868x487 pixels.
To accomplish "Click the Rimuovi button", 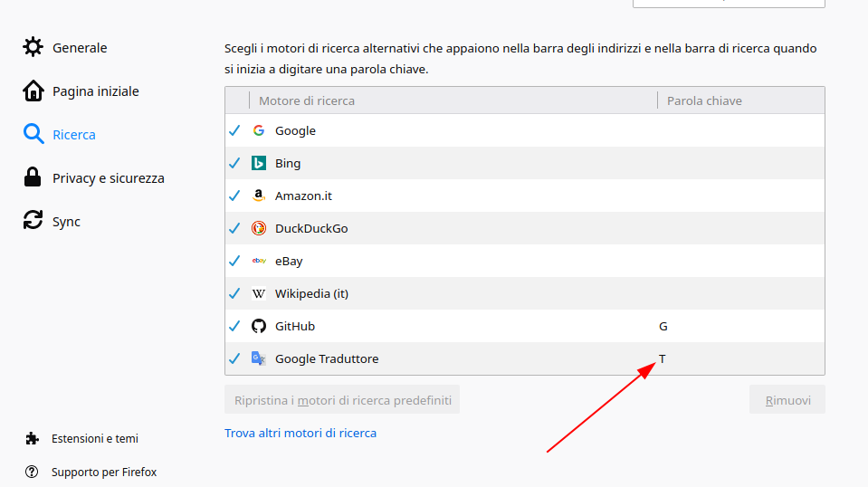I will (787, 399).
